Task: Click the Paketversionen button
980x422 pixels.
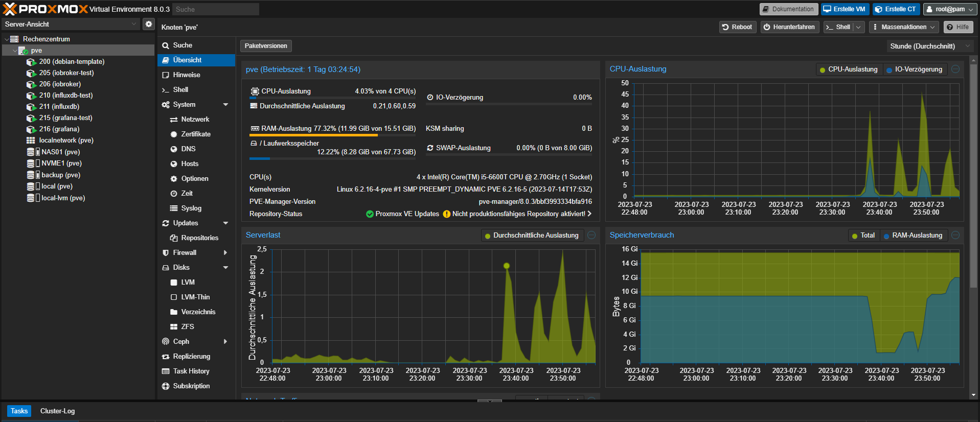Action: tap(266, 46)
